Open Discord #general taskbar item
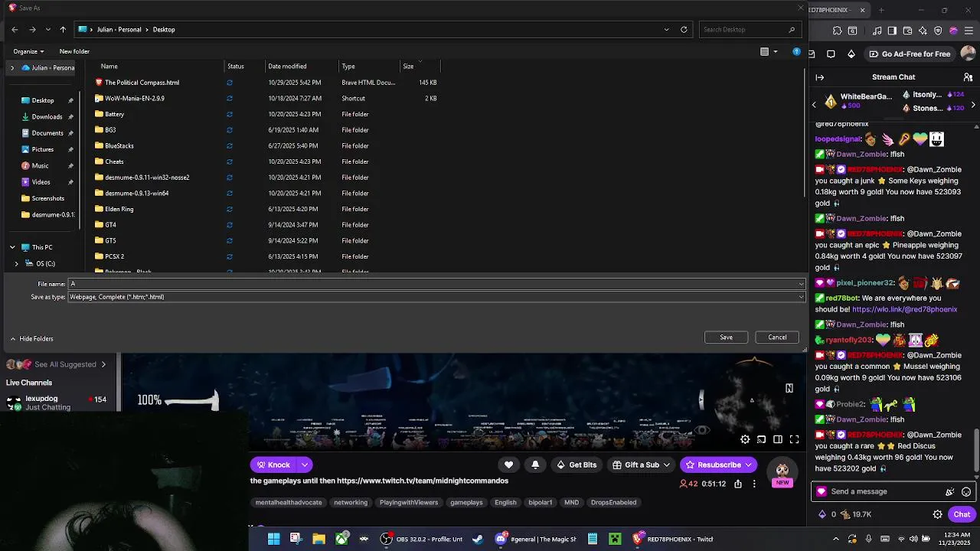 click(x=535, y=539)
